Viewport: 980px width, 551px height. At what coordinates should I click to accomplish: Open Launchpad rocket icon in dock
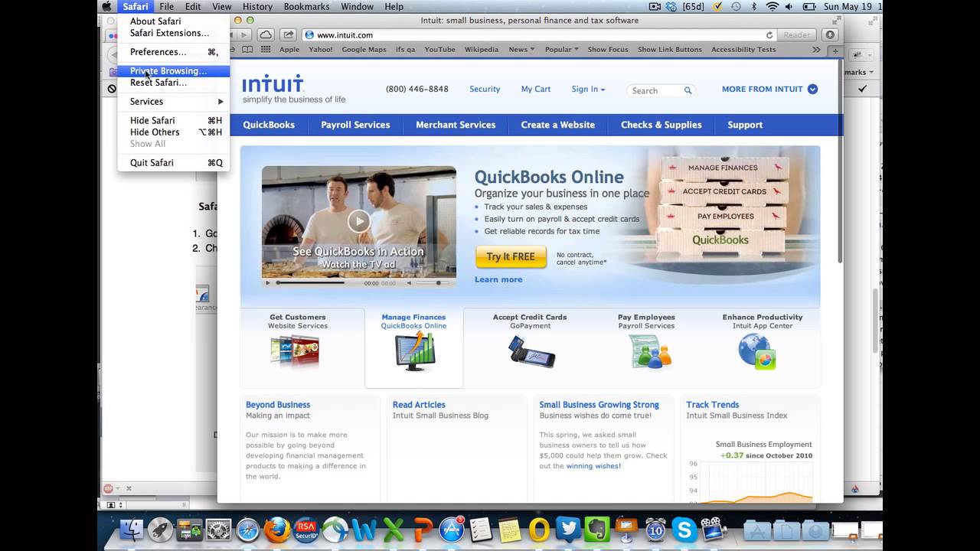161,529
